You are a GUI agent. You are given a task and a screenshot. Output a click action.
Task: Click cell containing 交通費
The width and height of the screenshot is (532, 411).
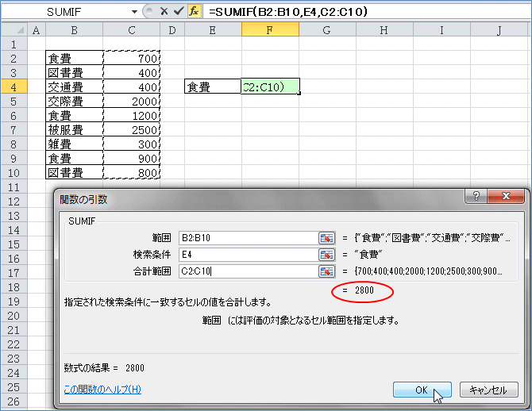tap(75, 87)
